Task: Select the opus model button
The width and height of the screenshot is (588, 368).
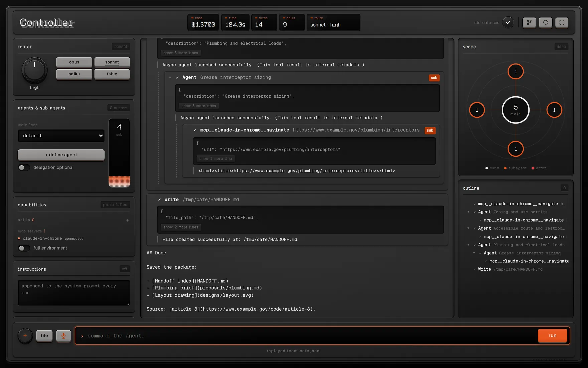Action: (74, 62)
